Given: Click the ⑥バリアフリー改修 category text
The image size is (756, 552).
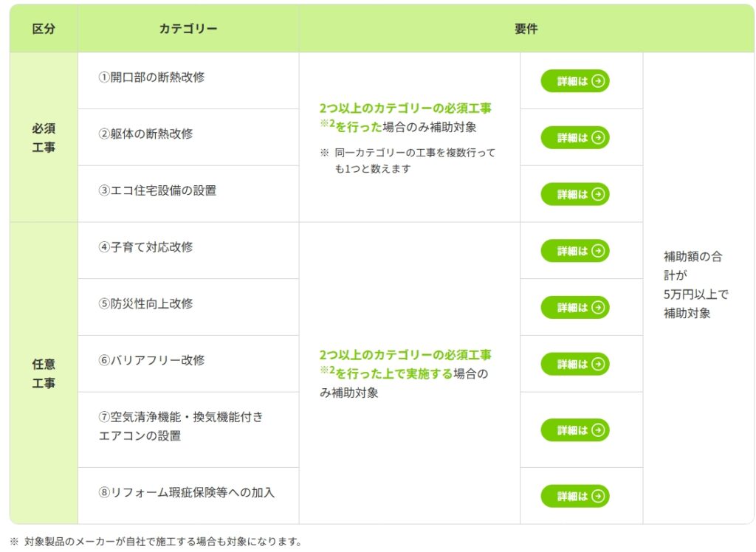Looking at the screenshot, I should (151, 360).
